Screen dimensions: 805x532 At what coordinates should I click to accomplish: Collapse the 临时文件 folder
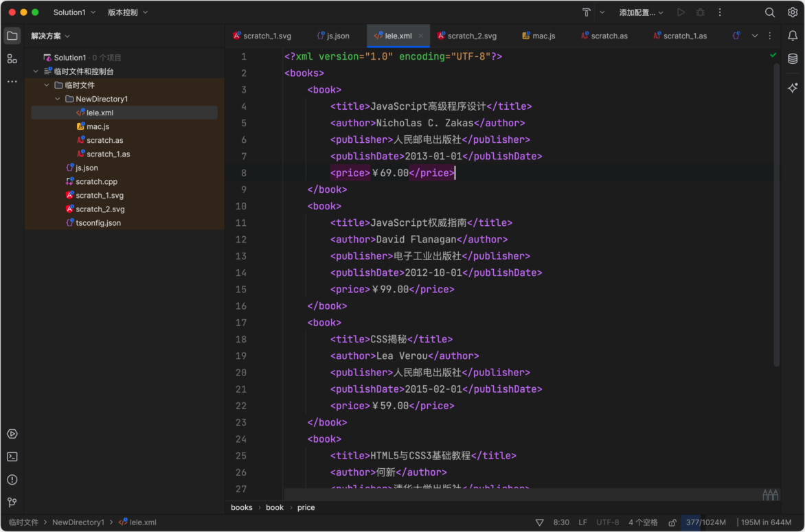(x=47, y=85)
